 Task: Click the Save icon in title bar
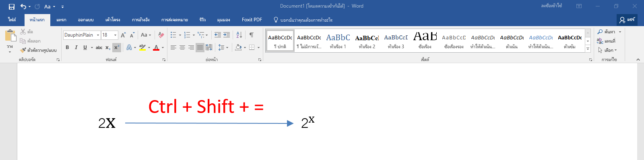pyautogui.click(x=11, y=6)
